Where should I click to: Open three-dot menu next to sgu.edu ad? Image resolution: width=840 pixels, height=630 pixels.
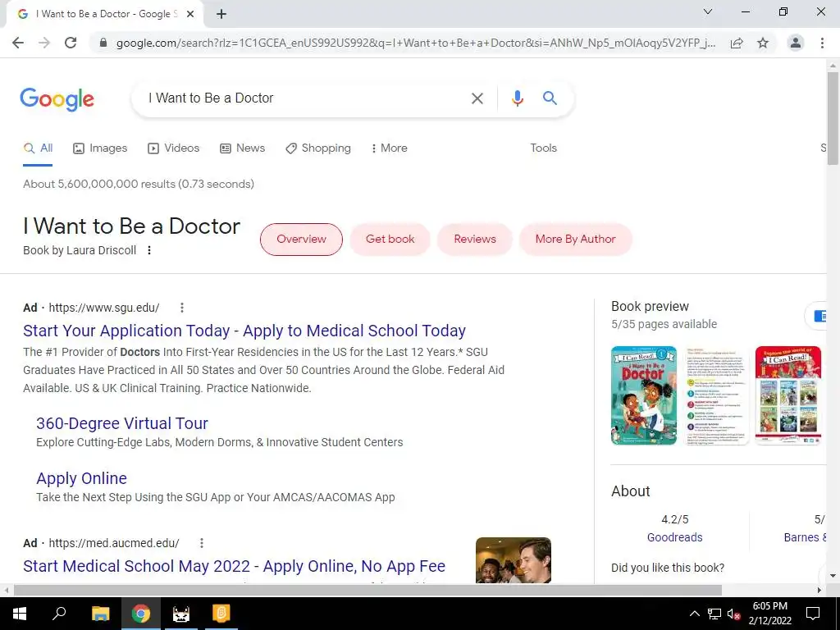(182, 308)
